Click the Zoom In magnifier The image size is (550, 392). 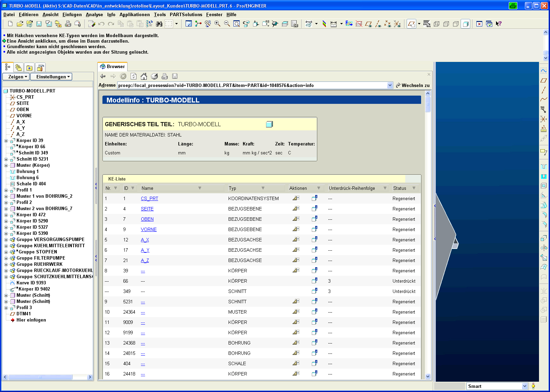point(218,24)
